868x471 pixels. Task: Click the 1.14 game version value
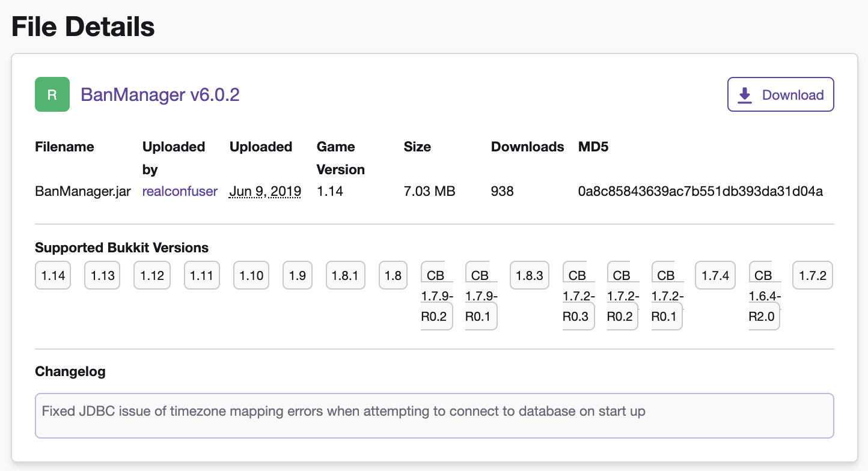pyautogui.click(x=329, y=192)
